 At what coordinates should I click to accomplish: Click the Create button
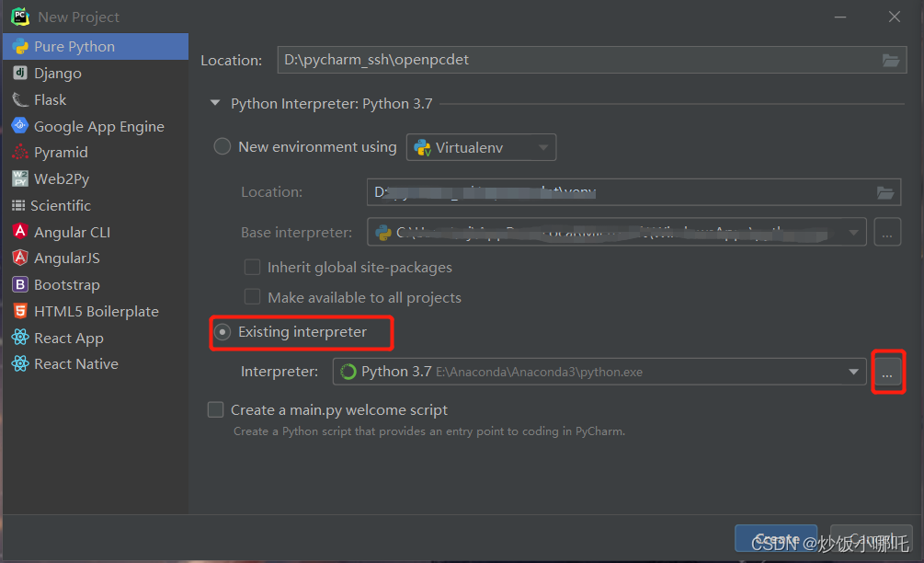pos(776,538)
